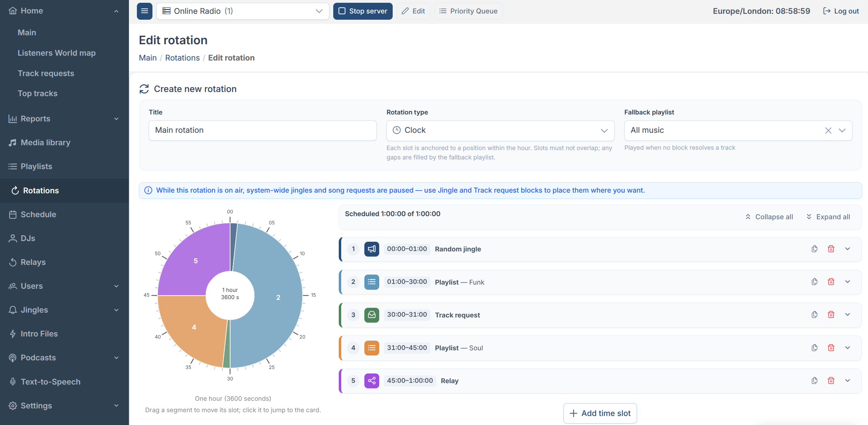This screenshot has width=868, height=425.
Task: Follow the Rotations breadcrumb link
Action: pos(183,58)
